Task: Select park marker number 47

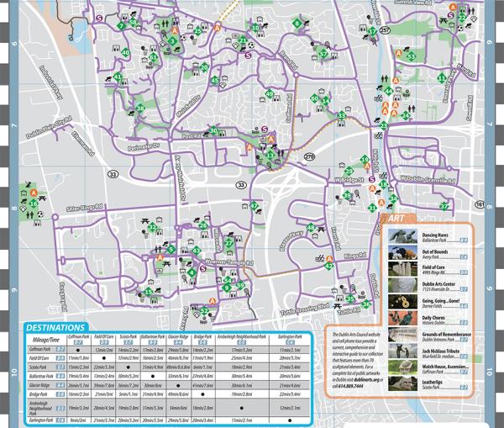Action: coord(254,206)
